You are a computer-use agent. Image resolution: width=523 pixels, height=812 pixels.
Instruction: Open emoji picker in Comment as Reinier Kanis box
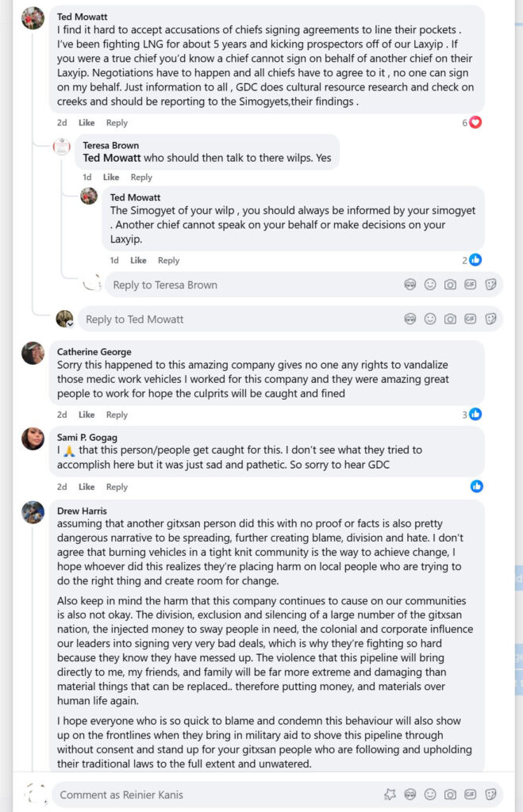point(430,795)
